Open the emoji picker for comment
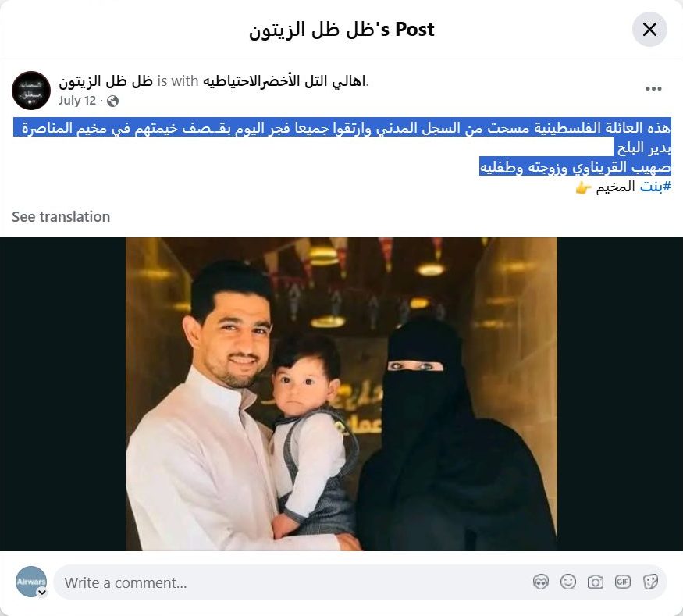683x616 pixels. [568, 582]
